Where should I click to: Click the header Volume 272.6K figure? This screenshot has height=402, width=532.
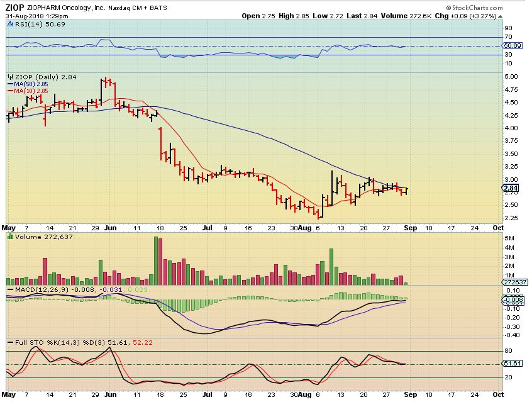[406, 16]
